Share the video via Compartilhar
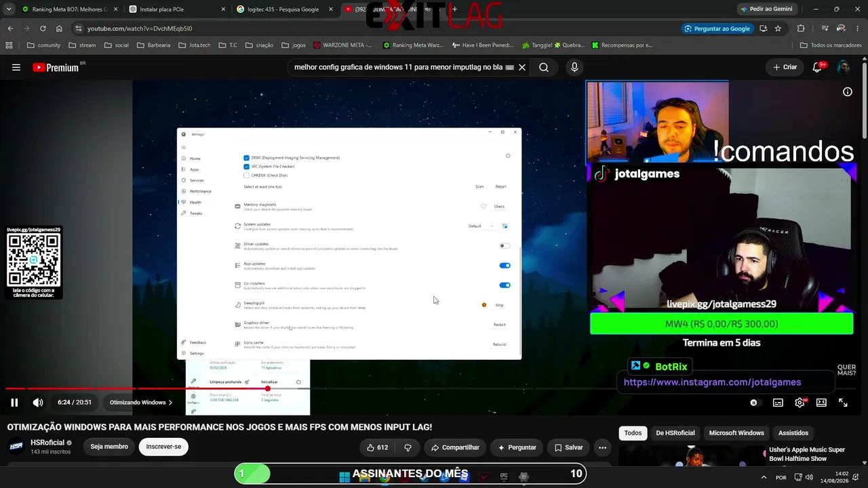The height and width of the screenshot is (488, 868). point(455,447)
